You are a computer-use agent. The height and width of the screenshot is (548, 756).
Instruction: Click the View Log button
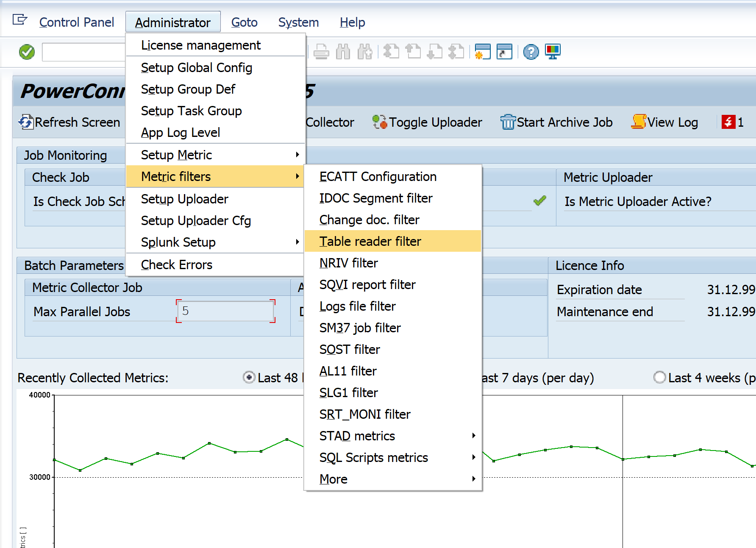(664, 122)
